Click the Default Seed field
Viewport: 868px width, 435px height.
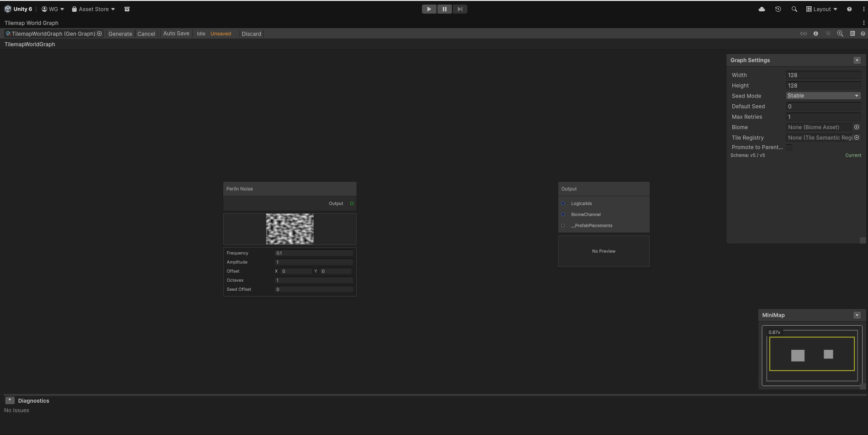pyautogui.click(x=824, y=106)
